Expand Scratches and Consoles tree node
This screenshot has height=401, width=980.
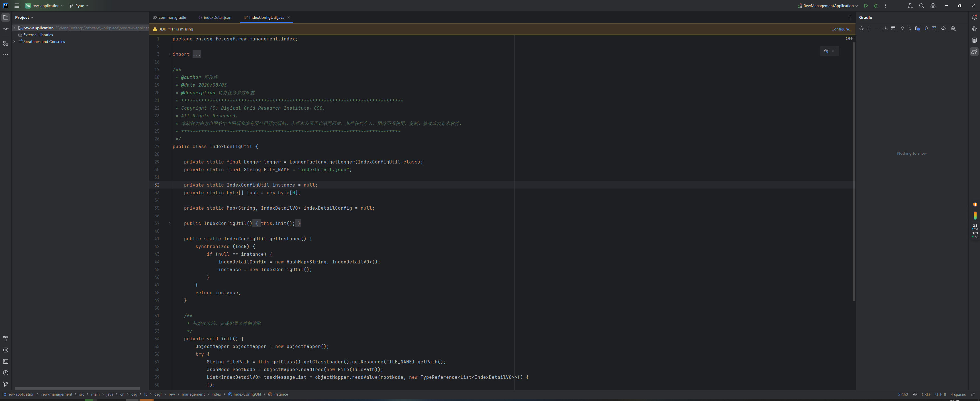tap(15, 42)
